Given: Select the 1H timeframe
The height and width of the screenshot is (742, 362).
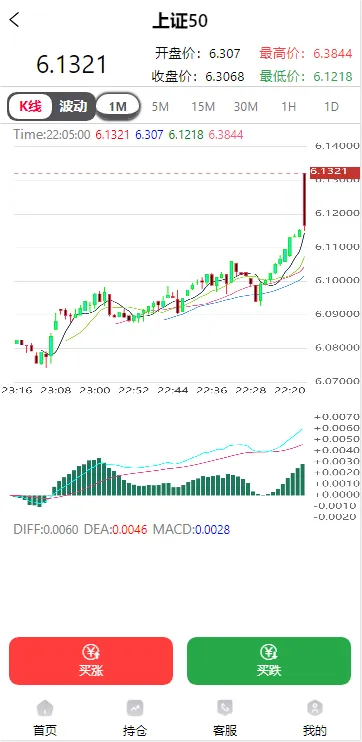Looking at the screenshot, I should pos(289,107).
